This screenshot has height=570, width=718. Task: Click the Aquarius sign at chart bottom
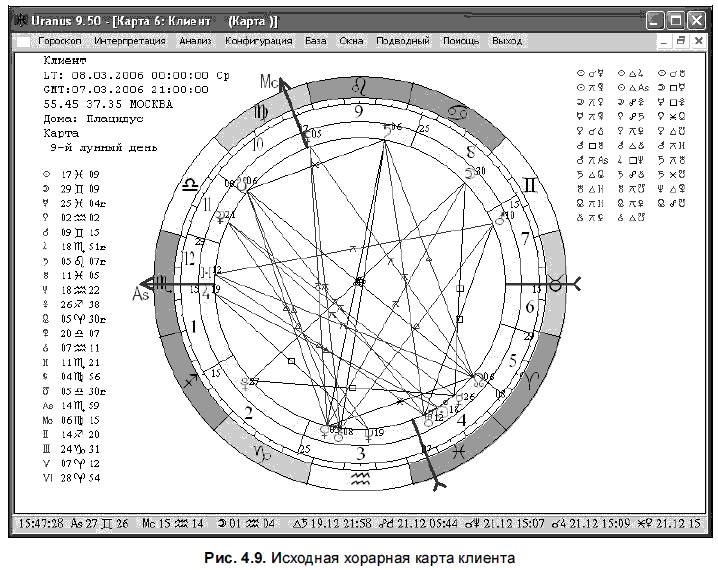pos(360,479)
